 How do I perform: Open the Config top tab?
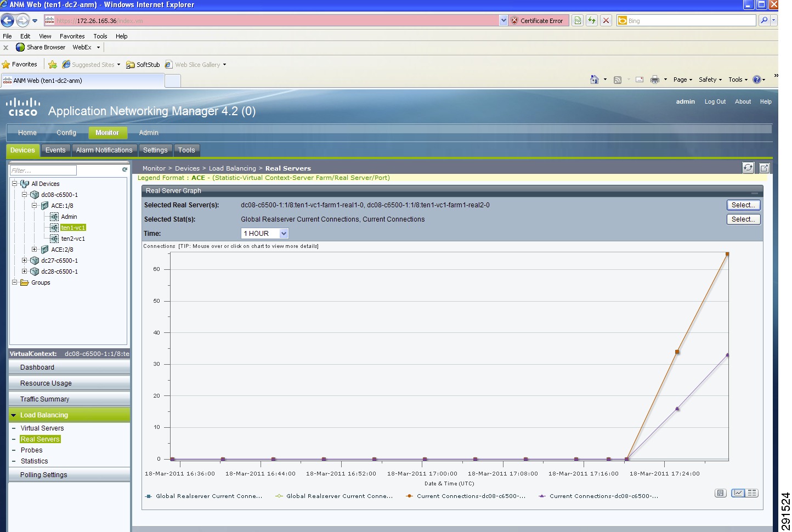point(66,133)
